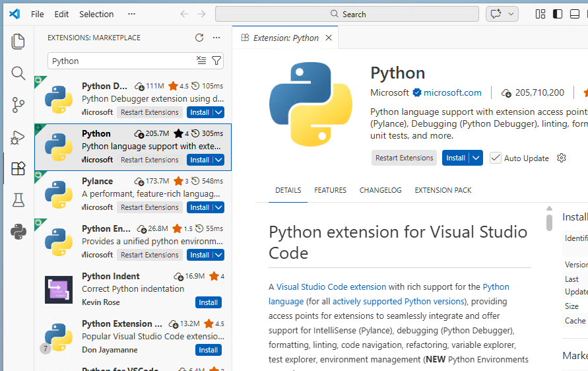
Task: Click the Microsoft publisher name in header
Action: 389,92
